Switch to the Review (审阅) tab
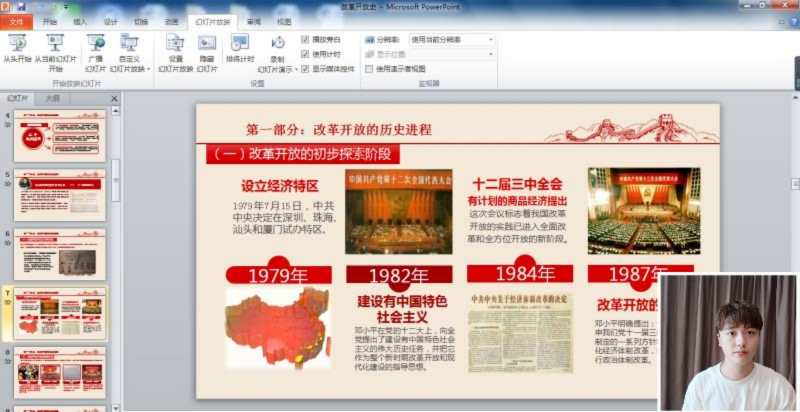 [x=254, y=22]
